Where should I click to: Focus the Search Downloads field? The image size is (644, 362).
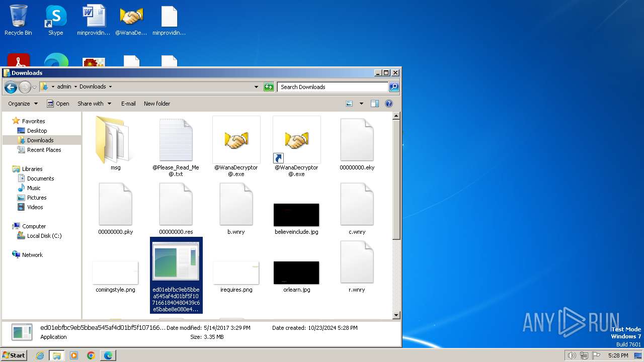tap(333, 87)
